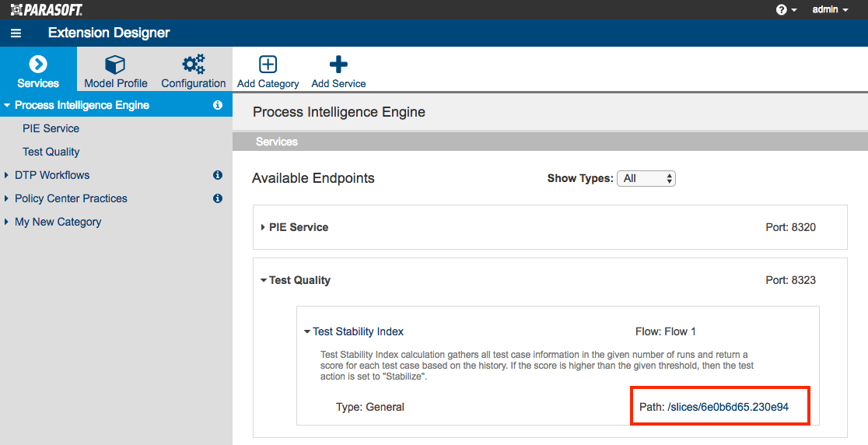
Task: Show info for DTP Workflows
Action: [x=218, y=175]
